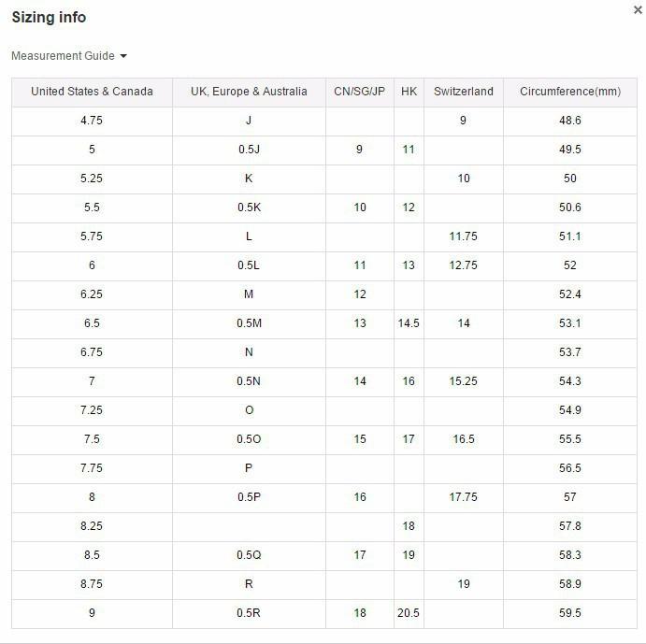
Task: Select the Switzerland column header
Action: tap(464, 92)
